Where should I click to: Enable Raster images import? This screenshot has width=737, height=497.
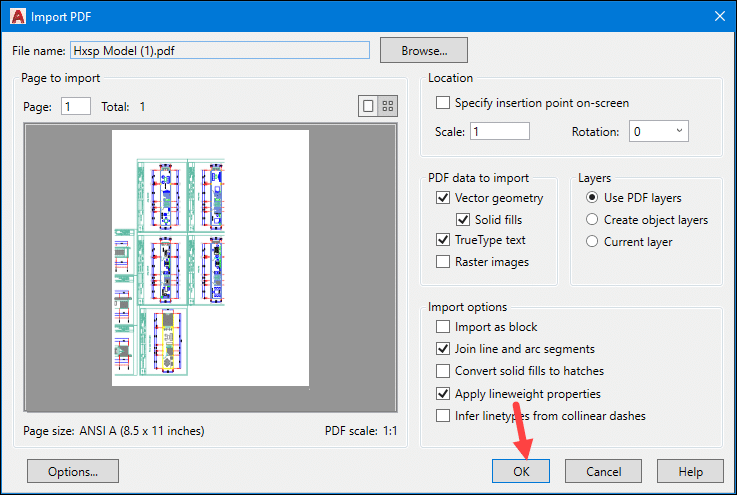point(443,262)
